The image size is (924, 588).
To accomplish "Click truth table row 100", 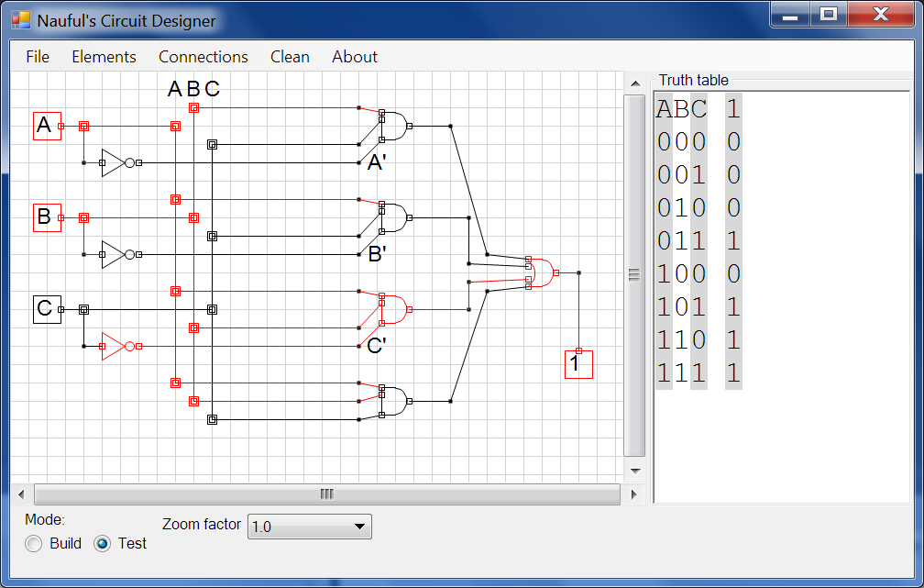I will tap(698, 274).
